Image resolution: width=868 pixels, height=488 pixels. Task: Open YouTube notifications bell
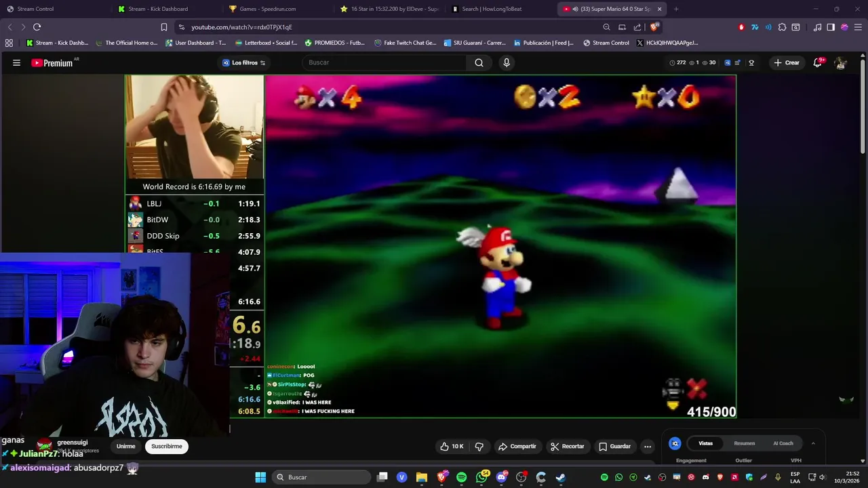pos(818,62)
